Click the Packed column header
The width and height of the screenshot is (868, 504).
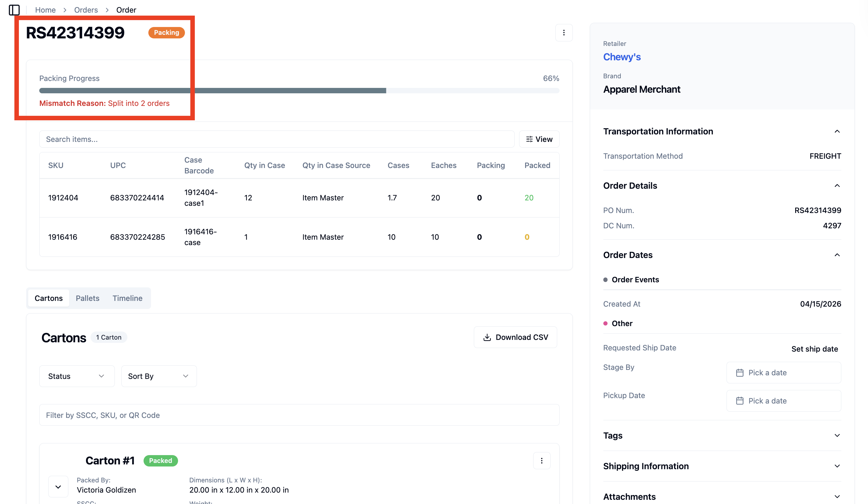coord(537,166)
